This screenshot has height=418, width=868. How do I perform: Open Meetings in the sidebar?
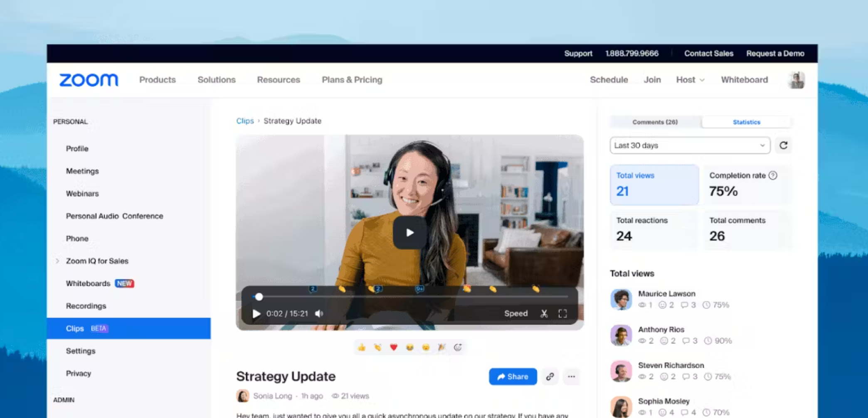click(x=82, y=171)
